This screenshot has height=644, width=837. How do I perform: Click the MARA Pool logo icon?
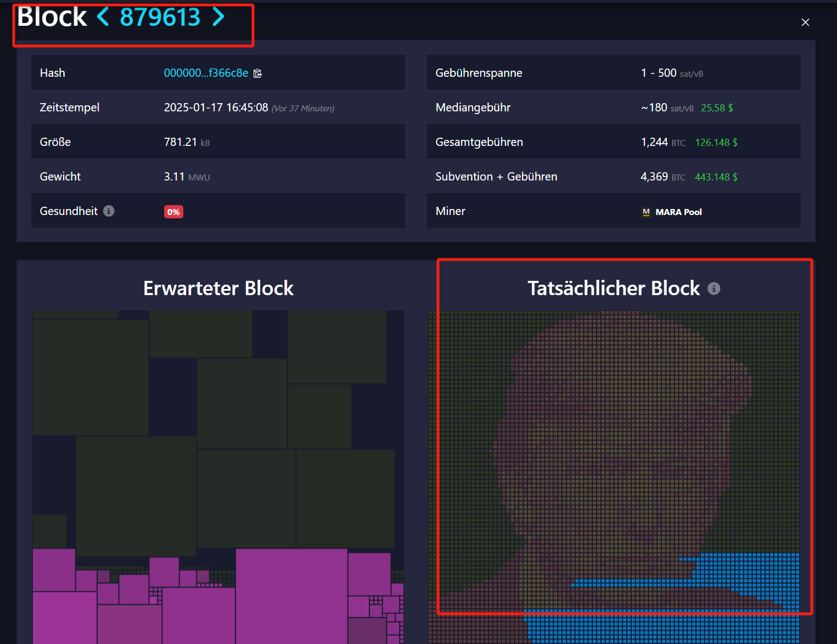pos(646,212)
